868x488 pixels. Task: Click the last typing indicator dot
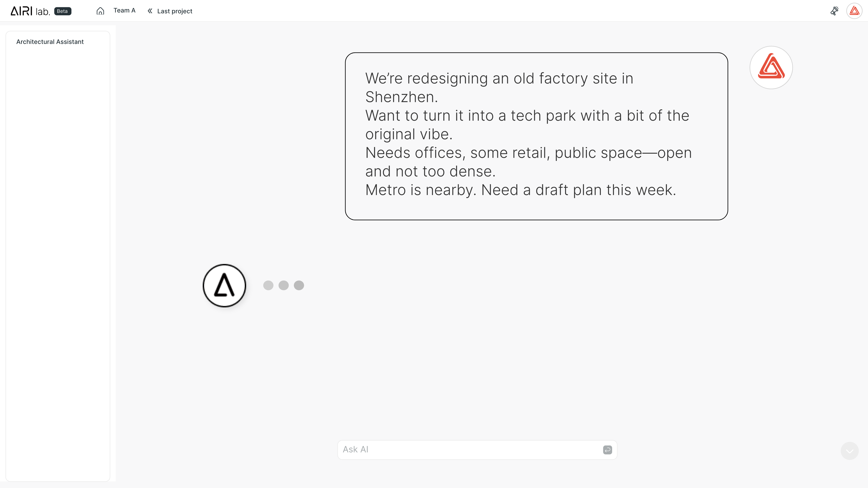point(299,286)
